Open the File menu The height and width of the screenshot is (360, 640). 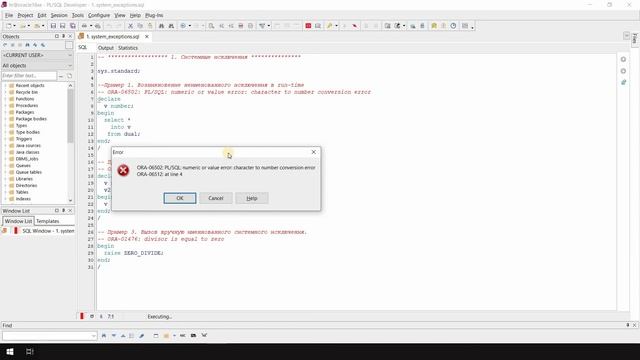[9, 15]
